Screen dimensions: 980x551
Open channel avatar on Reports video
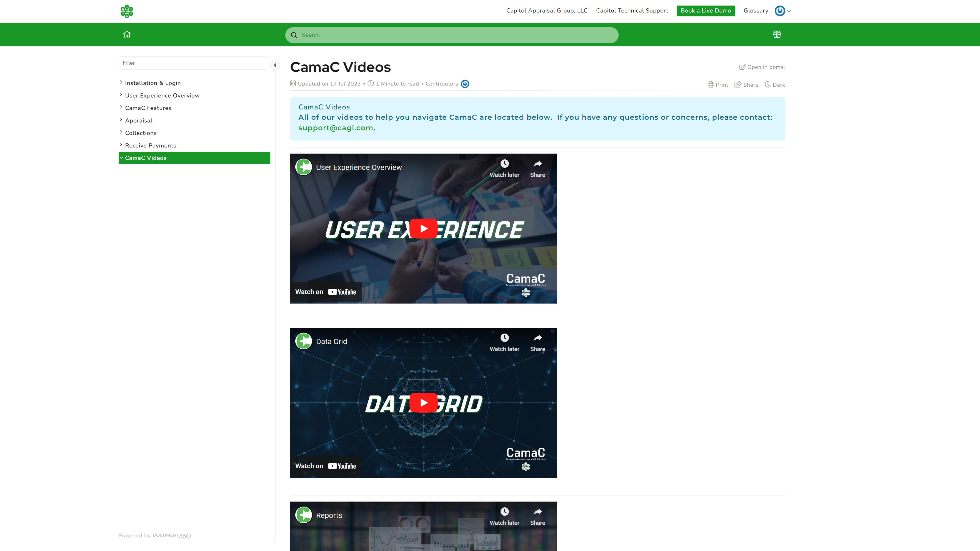click(304, 515)
